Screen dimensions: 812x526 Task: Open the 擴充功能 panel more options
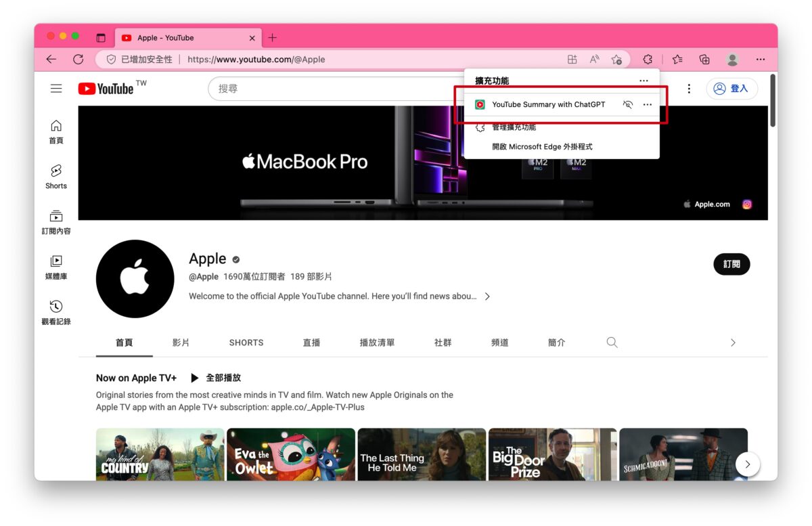[x=644, y=81]
